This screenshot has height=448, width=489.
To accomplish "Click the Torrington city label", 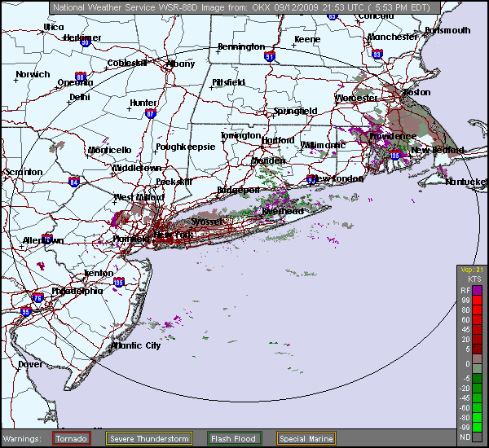I will [x=240, y=135].
